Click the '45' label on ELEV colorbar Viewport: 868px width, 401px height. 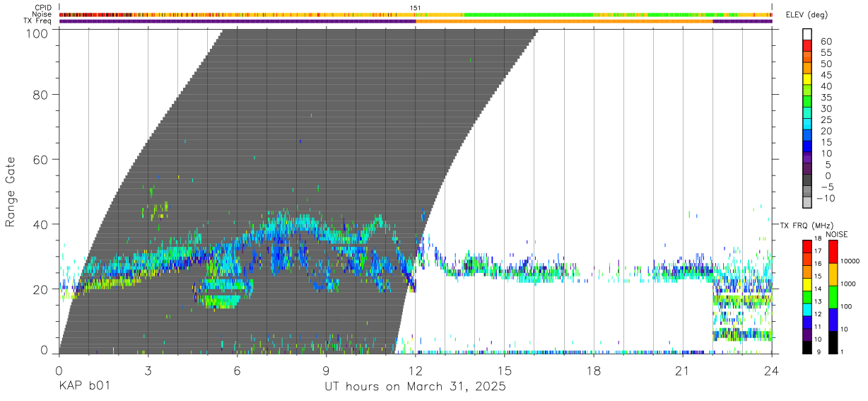click(826, 75)
